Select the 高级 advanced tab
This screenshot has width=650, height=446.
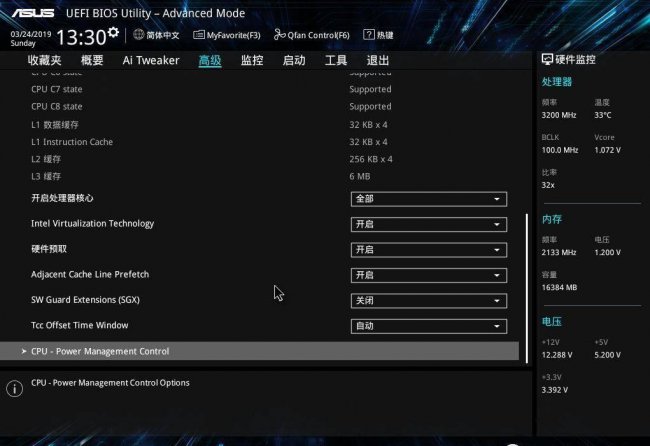pos(210,61)
